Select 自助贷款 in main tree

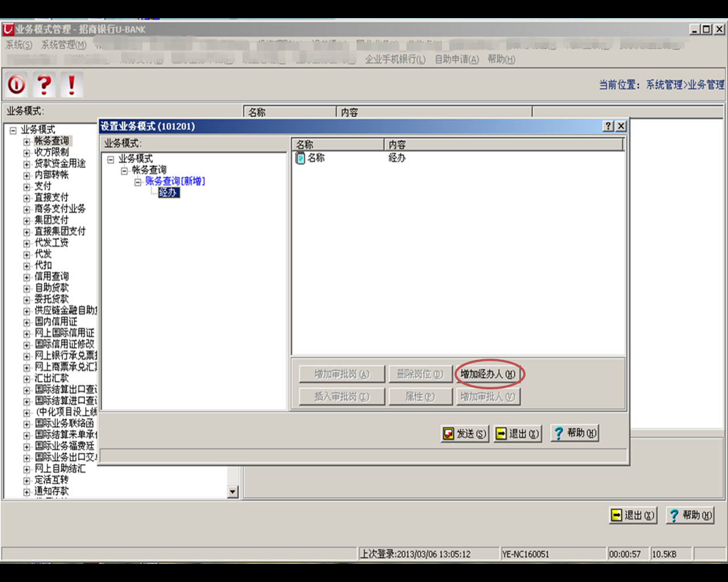[52, 288]
